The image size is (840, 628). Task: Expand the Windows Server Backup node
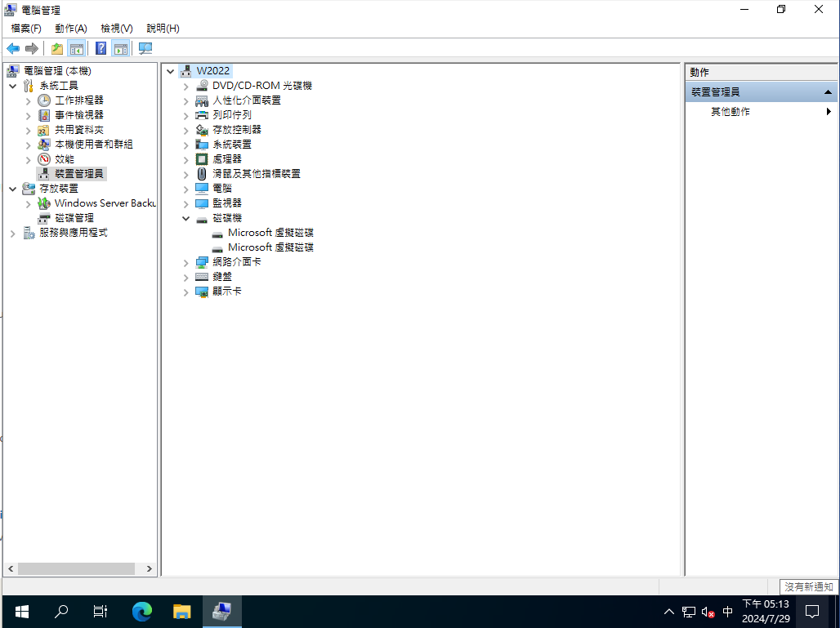pyautogui.click(x=29, y=204)
